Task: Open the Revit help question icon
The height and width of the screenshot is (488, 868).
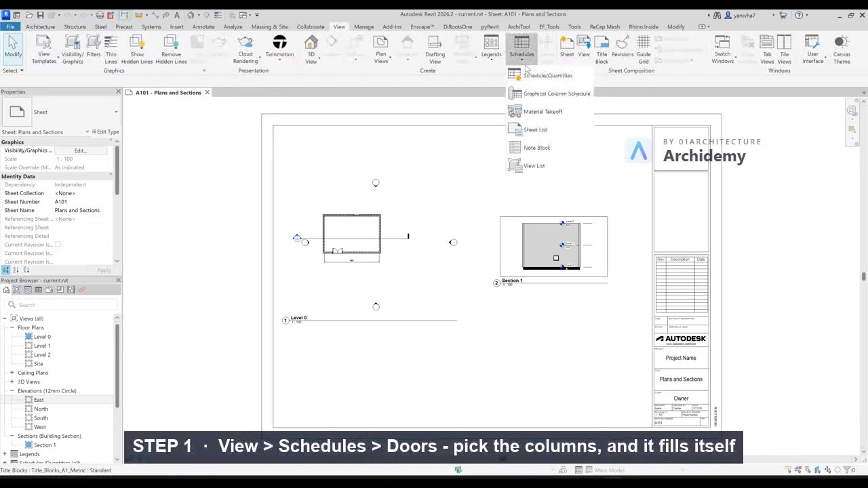Action: [x=800, y=15]
